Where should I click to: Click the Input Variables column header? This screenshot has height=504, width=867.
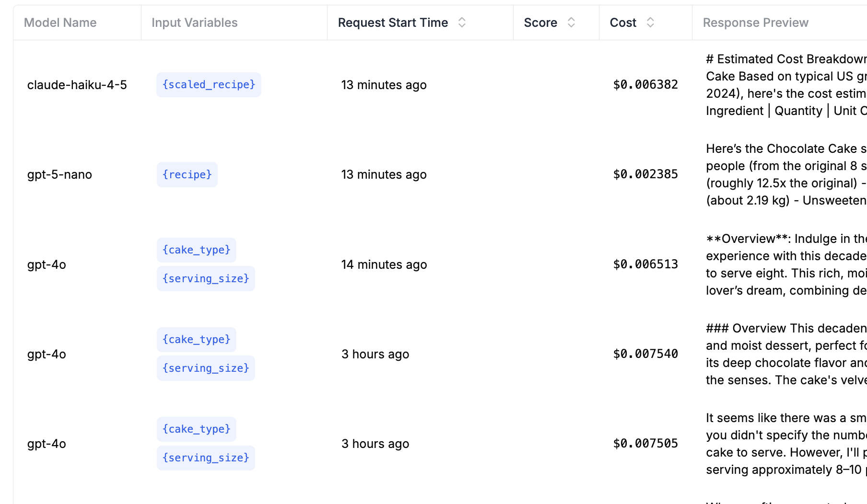click(x=194, y=22)
